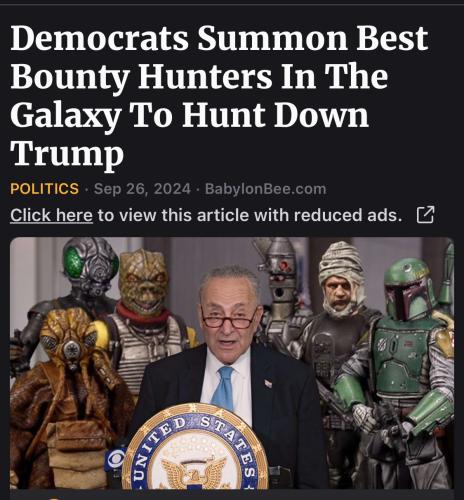
Task: Click the Sep 26, 2024 date
Action: point(142,189)
